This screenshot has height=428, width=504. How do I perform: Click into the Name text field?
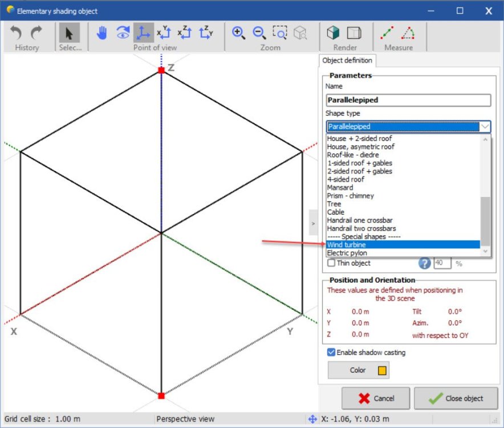[x=408, y=100]
